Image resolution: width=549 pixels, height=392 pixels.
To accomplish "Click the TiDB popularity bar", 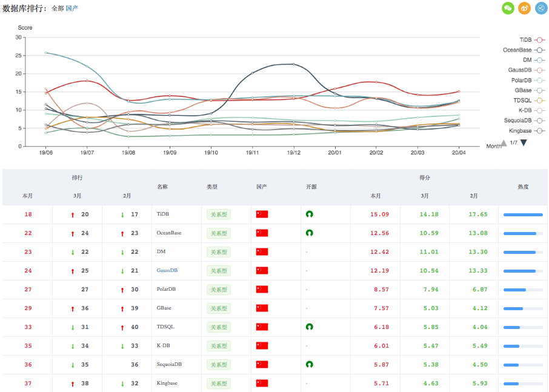I will (x=522, y=214).
